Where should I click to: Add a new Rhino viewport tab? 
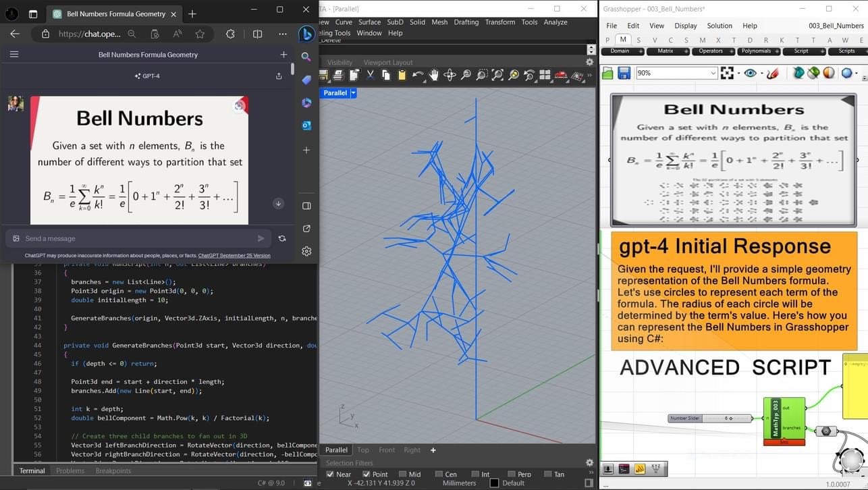(x=433, y=450)
